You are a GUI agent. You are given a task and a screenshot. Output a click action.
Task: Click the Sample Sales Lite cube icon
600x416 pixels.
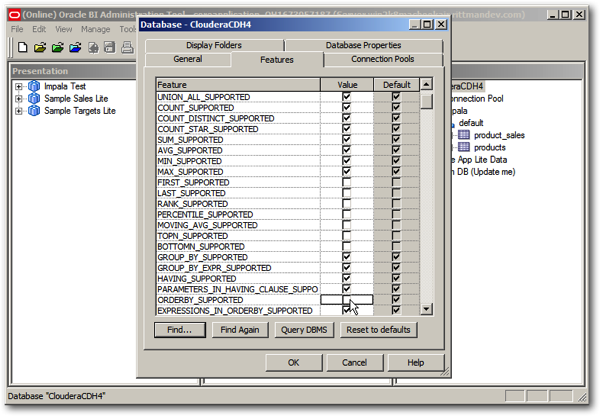coord(34,99)
